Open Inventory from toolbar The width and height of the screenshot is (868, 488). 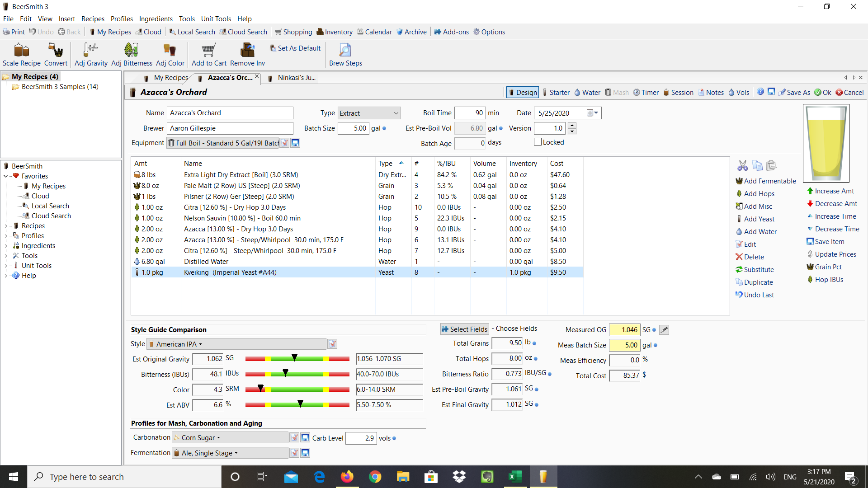pyautogui.click(x=335, y=32)
